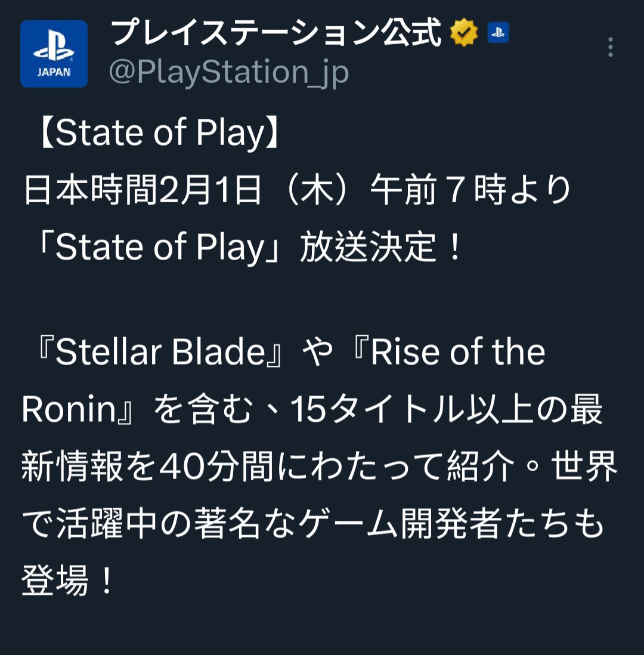Click the PS logo inside the avatar
This screenshot has width=644, height=655.
(x=54, y=48)
